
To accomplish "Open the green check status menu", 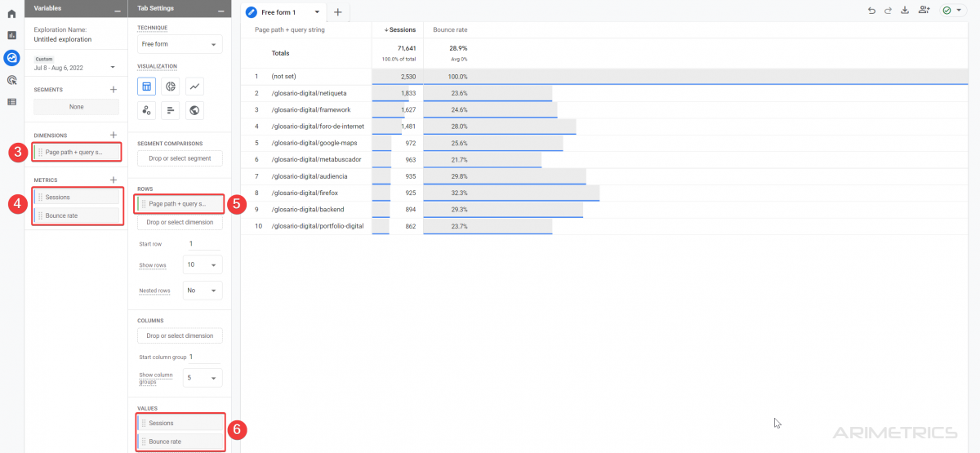I will click(x=951, y=11).
